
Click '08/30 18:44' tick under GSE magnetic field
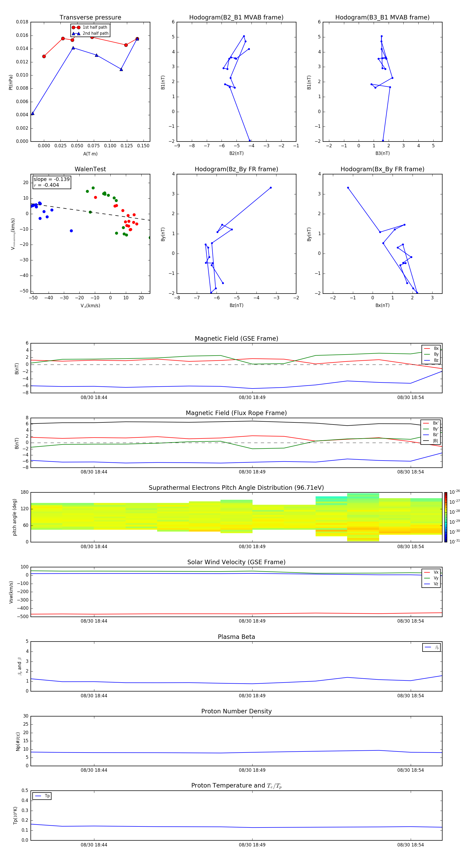coord(94,398)
